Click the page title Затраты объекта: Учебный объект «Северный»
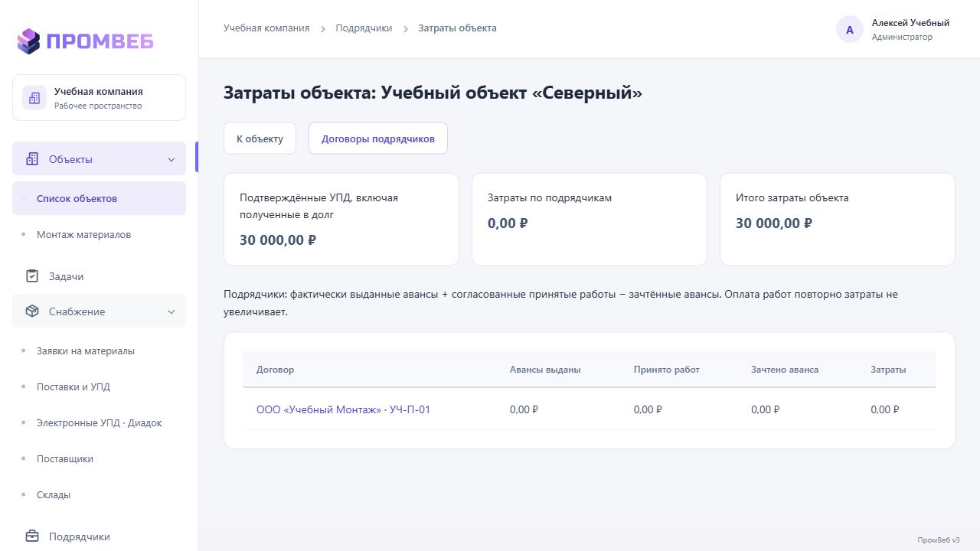980x551 pixels. tap(433, 93)
